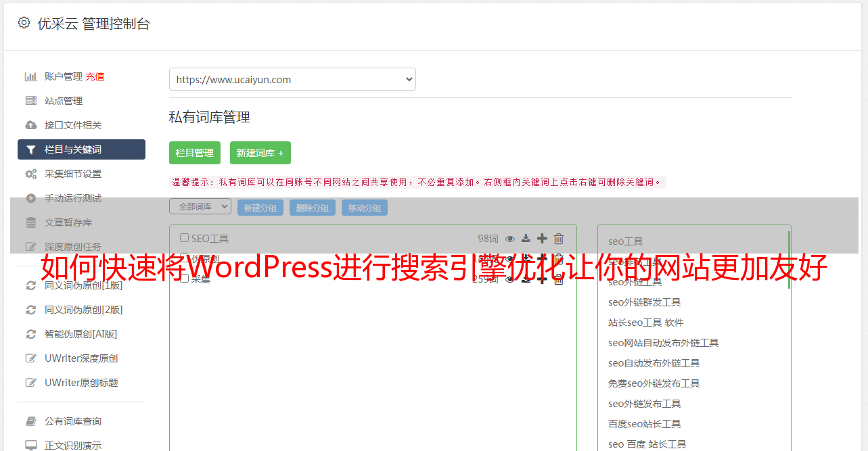Image resolution: width=868 pixels, height=451 pixels.
Task: Click the edit icon for UWriter深度原创
Action: click(x=31, y=358)
